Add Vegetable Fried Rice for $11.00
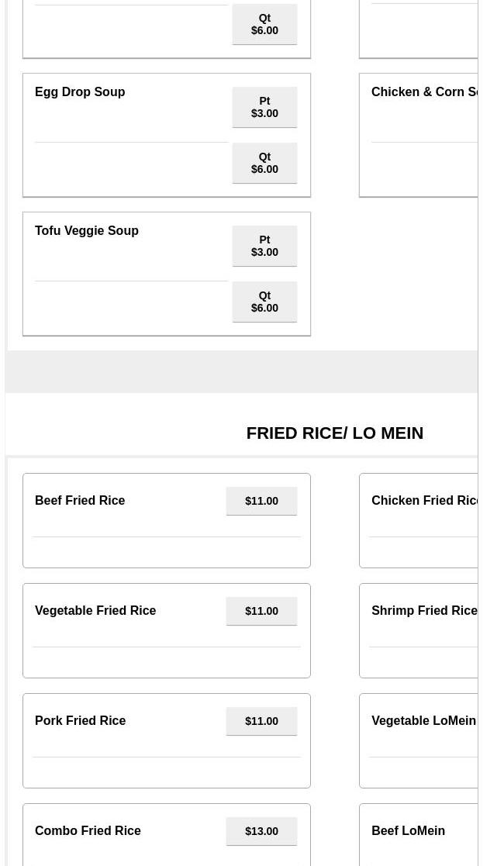504x866 pixels. pyautogui.click(x=261, y=611)
